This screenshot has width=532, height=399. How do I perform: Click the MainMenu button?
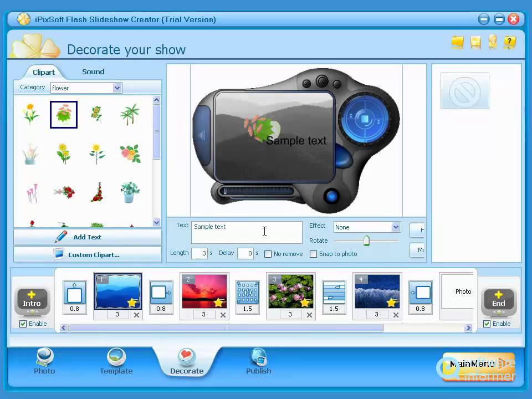coord(478,367)
